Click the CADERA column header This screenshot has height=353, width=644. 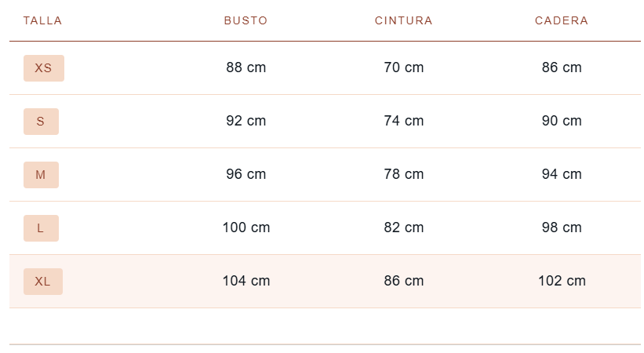tap(562, 20)
